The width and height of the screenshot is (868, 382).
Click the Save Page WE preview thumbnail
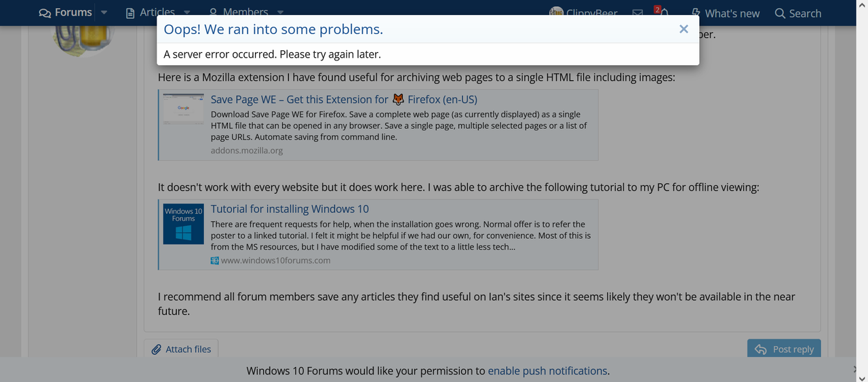[x=183, y=109]
